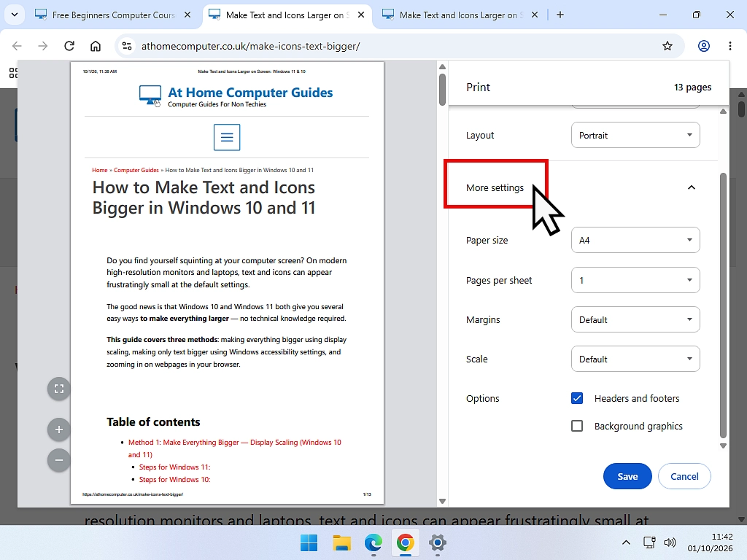Open the Margins dropdown

635,319
